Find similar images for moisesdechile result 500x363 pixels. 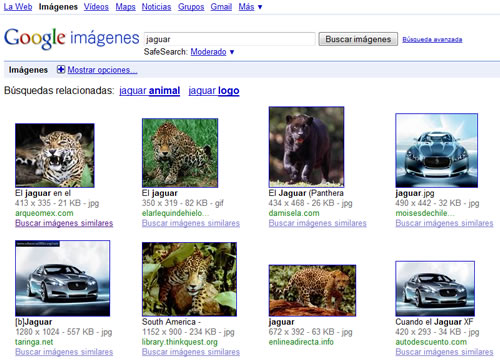pyautogui.click(x=444, y=223)
